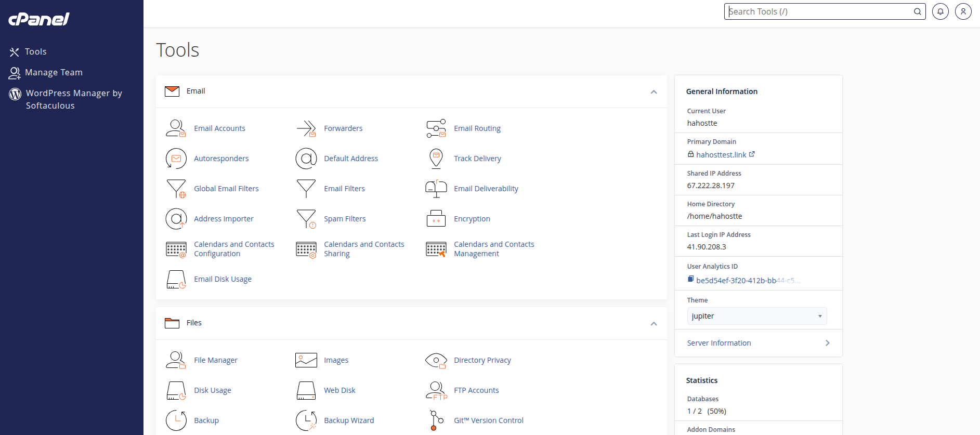Click the Email Accounts link text
The image size is (980, 435).
tap(219, 128)
